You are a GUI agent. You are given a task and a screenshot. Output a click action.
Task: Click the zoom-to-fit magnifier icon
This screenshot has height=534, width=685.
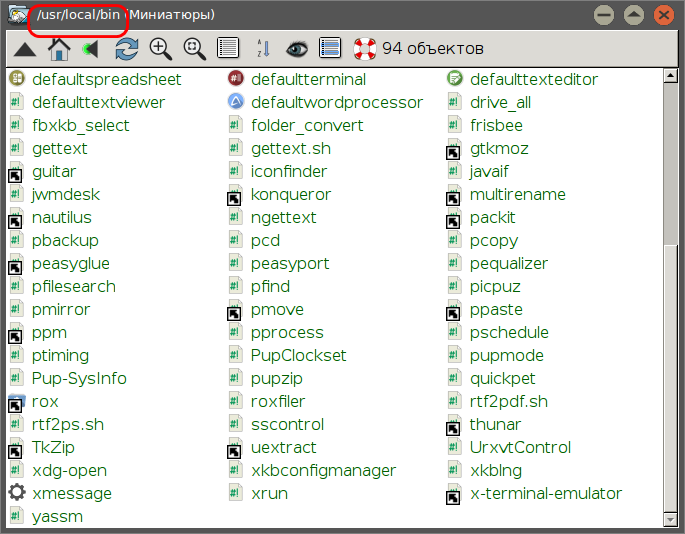pos(194,49)
